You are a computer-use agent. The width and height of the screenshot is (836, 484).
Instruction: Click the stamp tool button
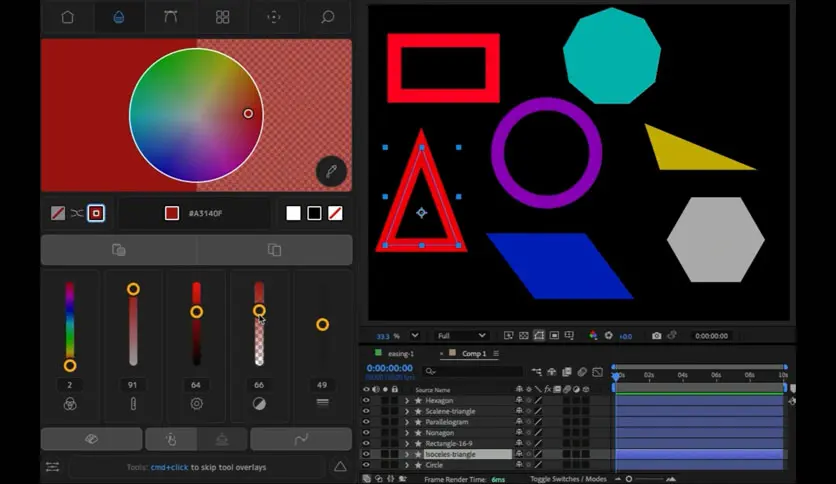click(x=222, y=439)
